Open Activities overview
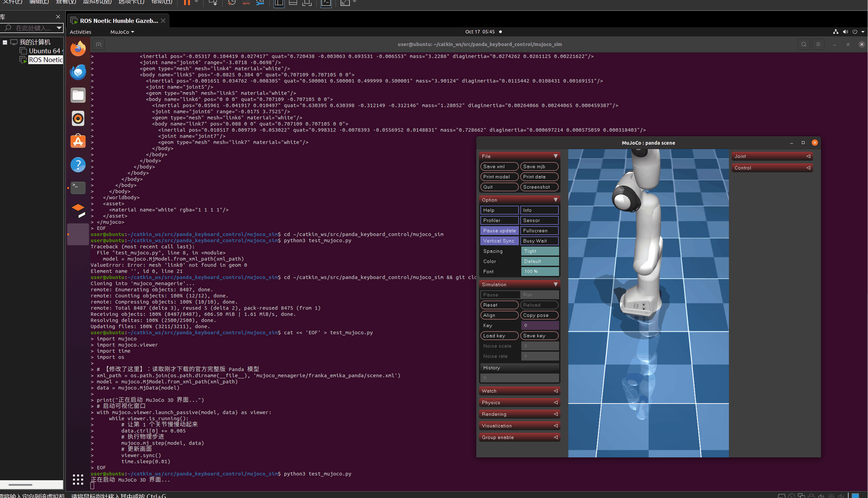868x498 pixels. [80, 32]
